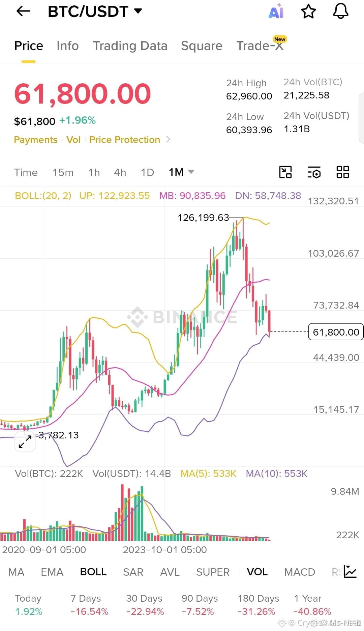Tap the Vol tag link
The image size is (364, 631).
[x=73, y=140]
